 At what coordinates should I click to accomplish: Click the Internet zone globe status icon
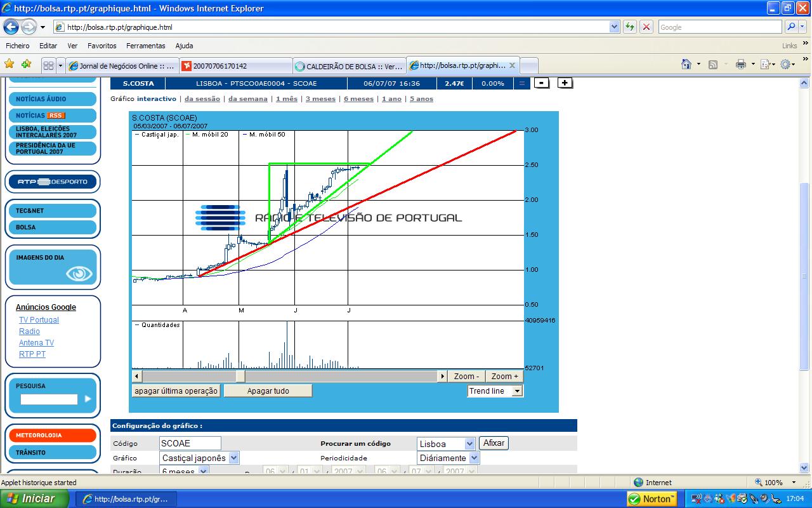point(638,483)
